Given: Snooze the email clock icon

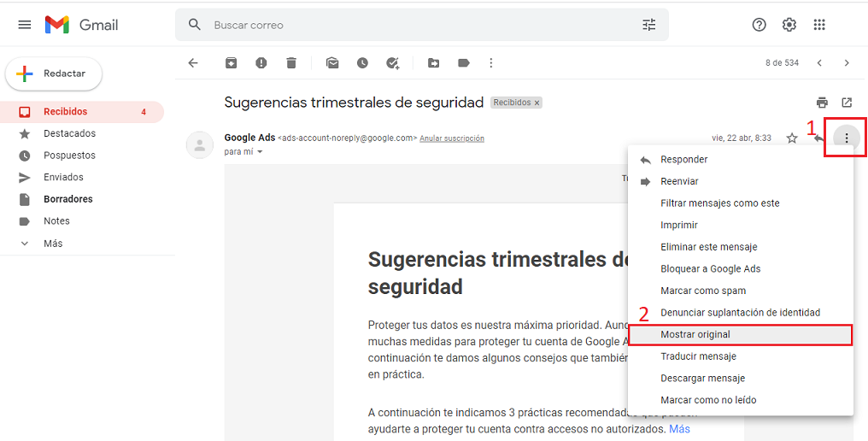Looking at the screenshot, I should pos(362,63).
